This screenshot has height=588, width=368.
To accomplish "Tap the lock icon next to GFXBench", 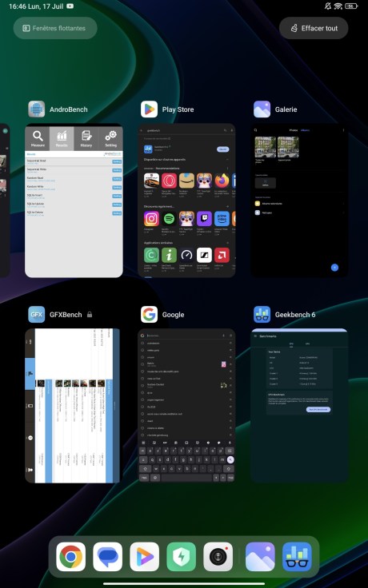I will click(90, 315).
